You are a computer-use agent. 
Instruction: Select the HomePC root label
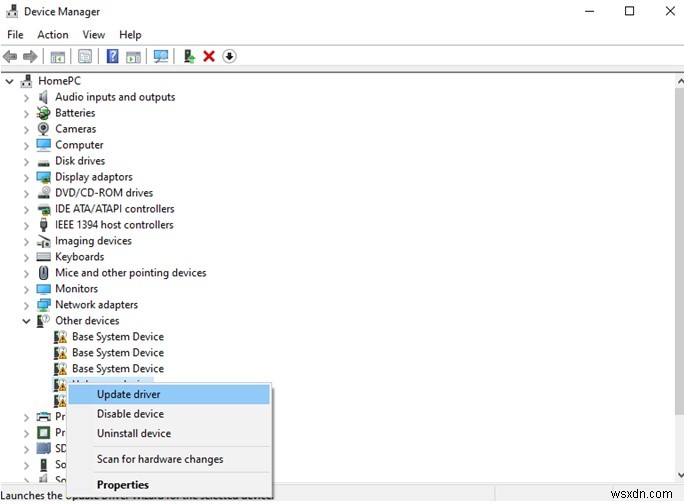coord(59,81)
